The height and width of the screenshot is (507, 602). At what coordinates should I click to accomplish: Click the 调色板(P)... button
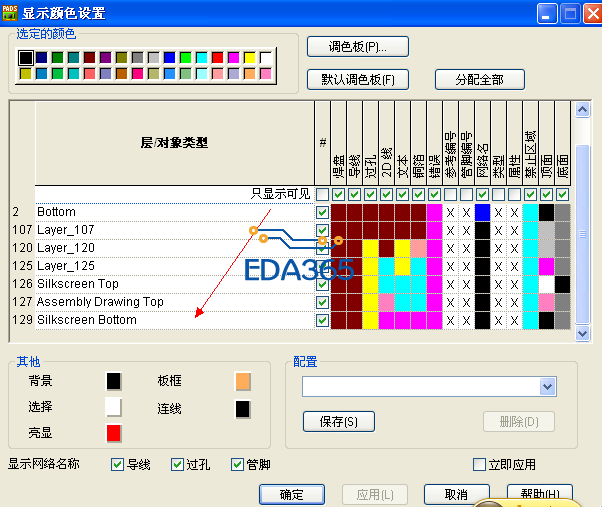pyautogui.click(x=358, y=47)
